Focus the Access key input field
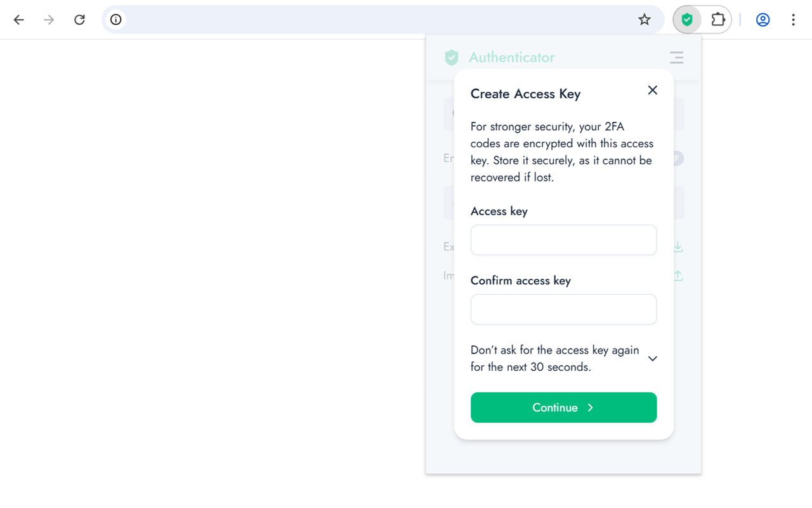This screenshot has height=508, width=812. pos(563,240)
